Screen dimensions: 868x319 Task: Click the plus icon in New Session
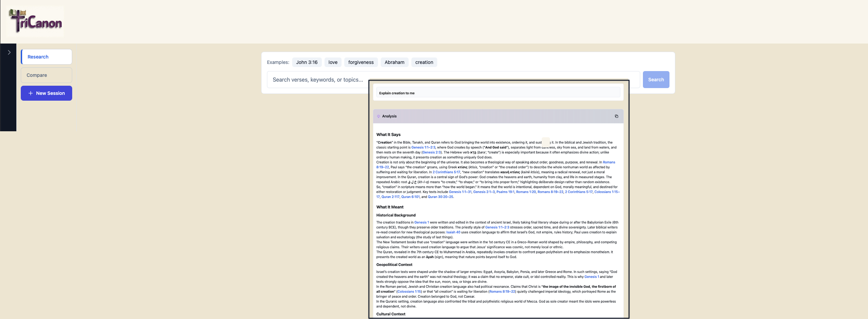(31, 93)
